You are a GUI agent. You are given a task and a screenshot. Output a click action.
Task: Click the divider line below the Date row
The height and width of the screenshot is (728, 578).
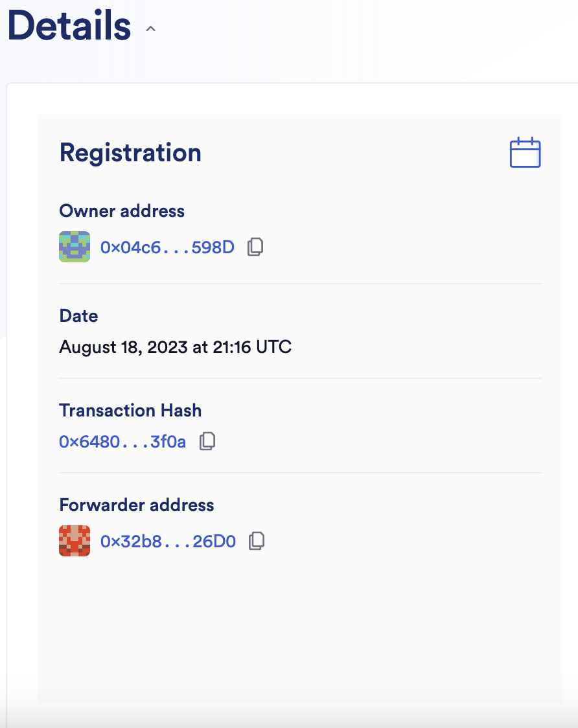pyautogui.click(x=300, y=378)
